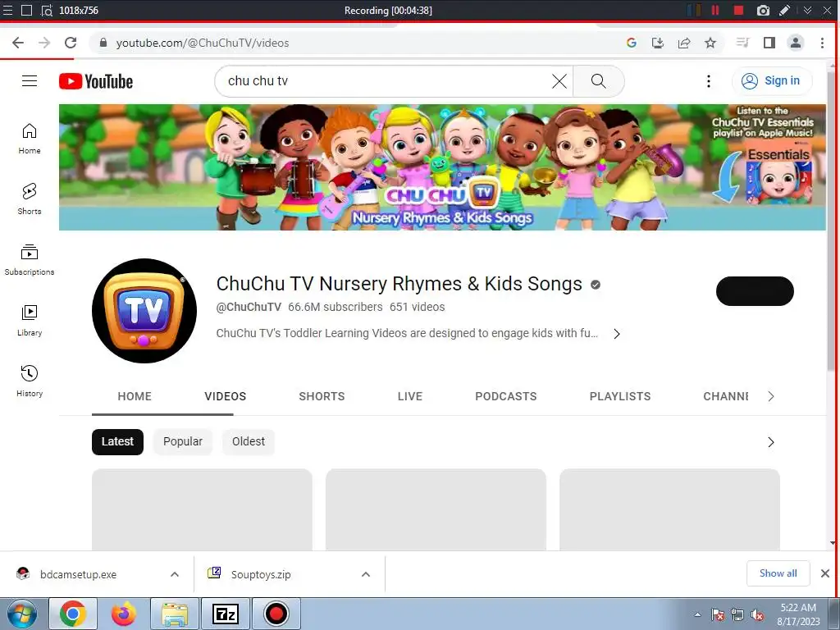
Task: Open Chrome profile avatar
Action: (796, 43)
